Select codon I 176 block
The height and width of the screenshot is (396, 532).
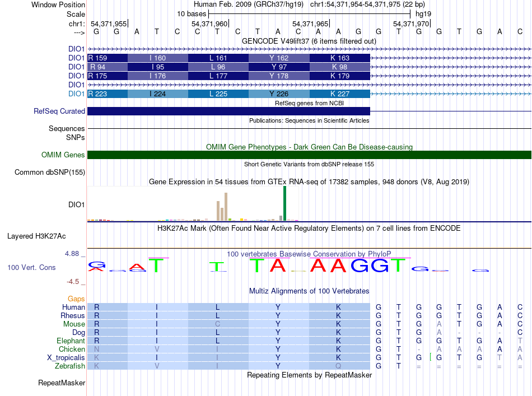point(158,76)
